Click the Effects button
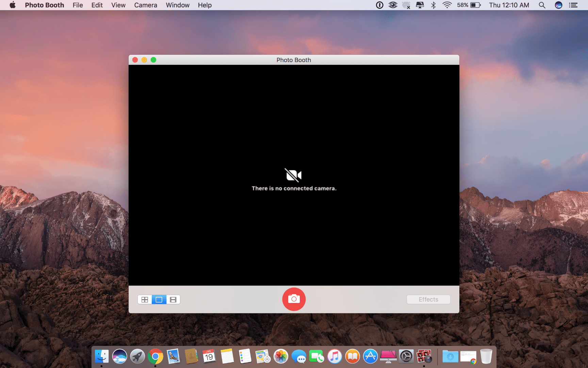Image resolution: width=588 pixels, height=368 pixels. tap(428, 299)
